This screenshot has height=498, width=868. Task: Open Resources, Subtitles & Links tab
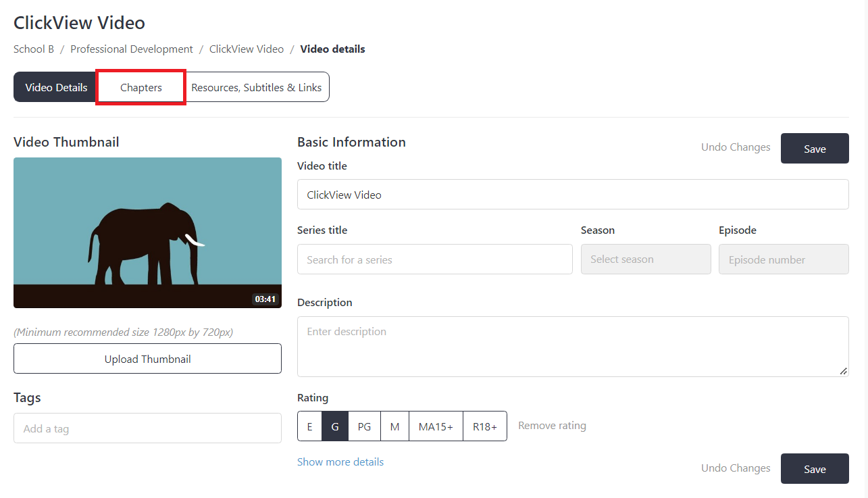(257, 87)
